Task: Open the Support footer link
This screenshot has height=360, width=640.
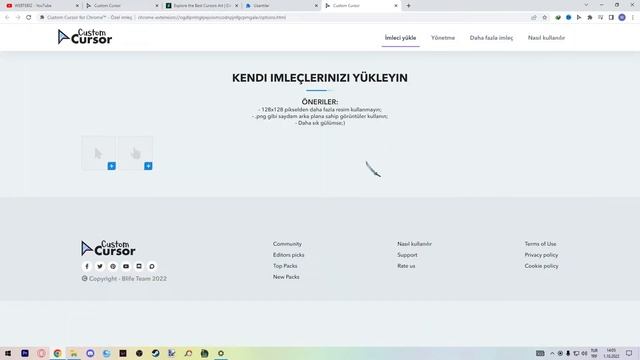Action: (x=407, y=255)
